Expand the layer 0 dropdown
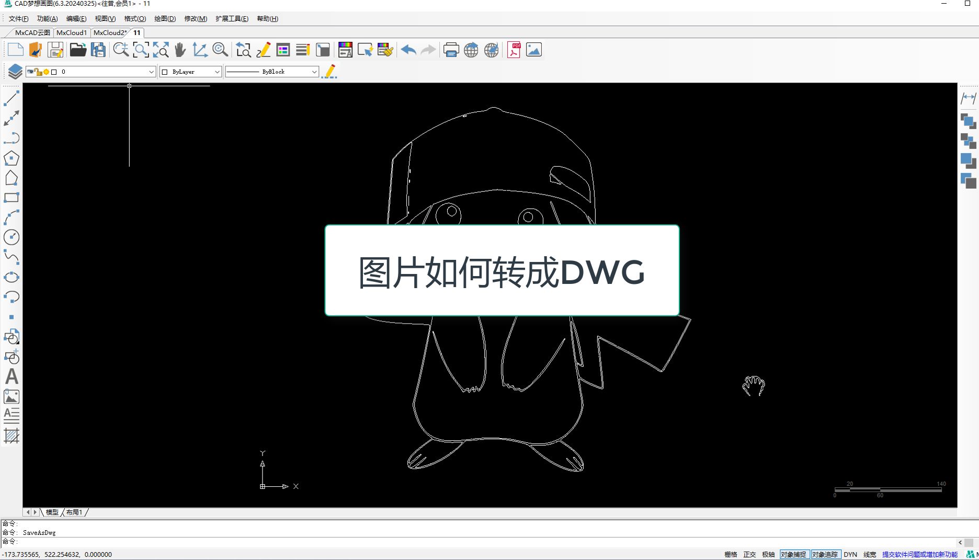Viewport: 979px width, 560px height. [x=151, y=72]
